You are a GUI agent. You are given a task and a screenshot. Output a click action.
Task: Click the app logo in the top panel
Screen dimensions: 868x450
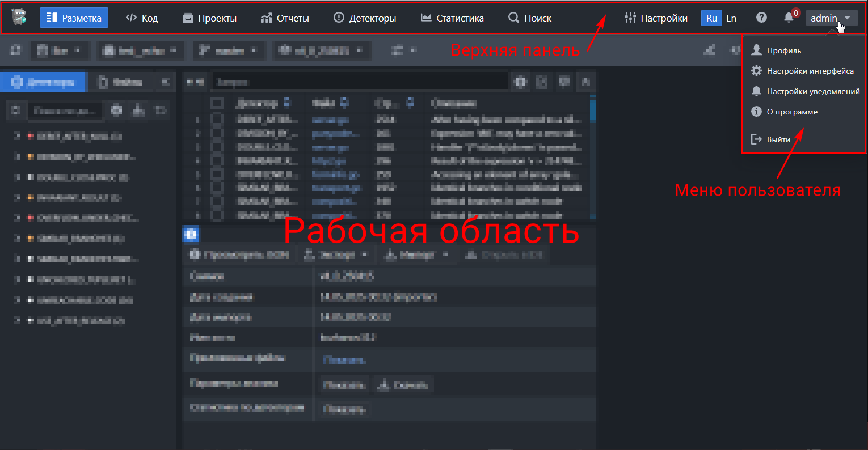tap(19, 18)
